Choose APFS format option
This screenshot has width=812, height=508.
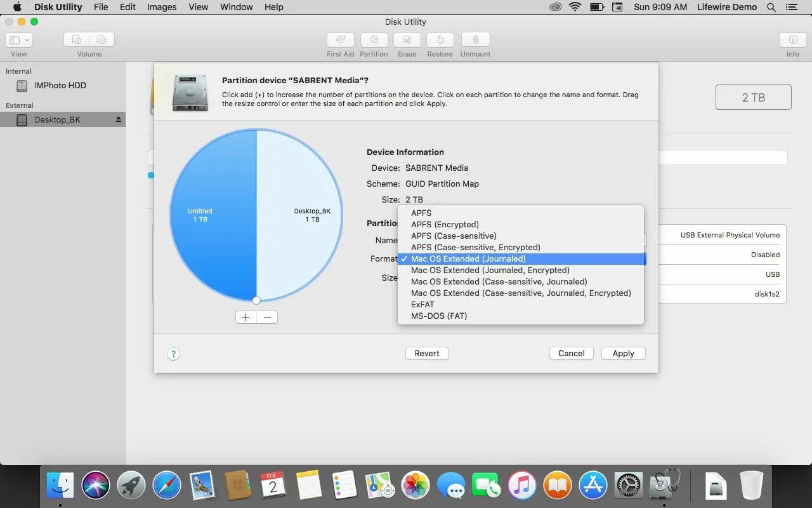(x=521, y=213)
